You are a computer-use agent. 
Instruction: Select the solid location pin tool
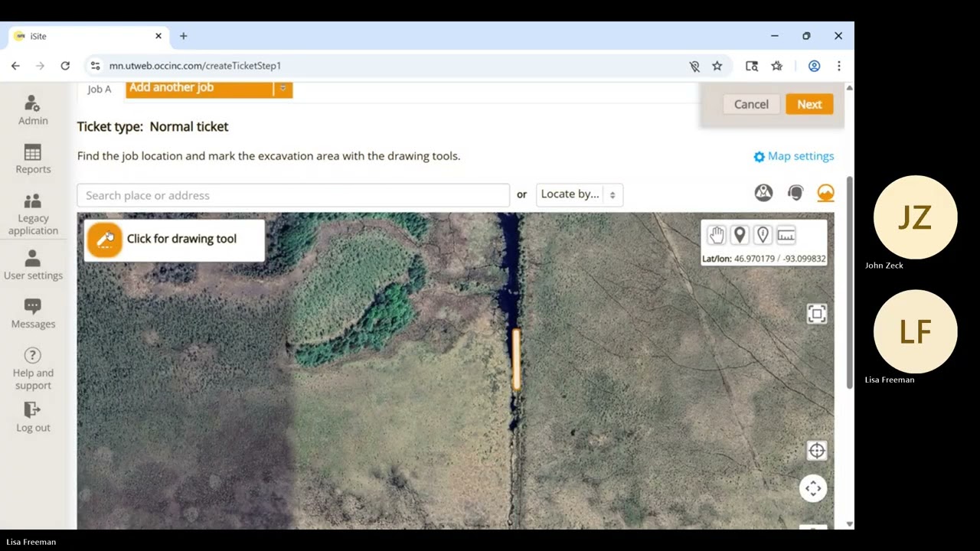tap(740, 235)
